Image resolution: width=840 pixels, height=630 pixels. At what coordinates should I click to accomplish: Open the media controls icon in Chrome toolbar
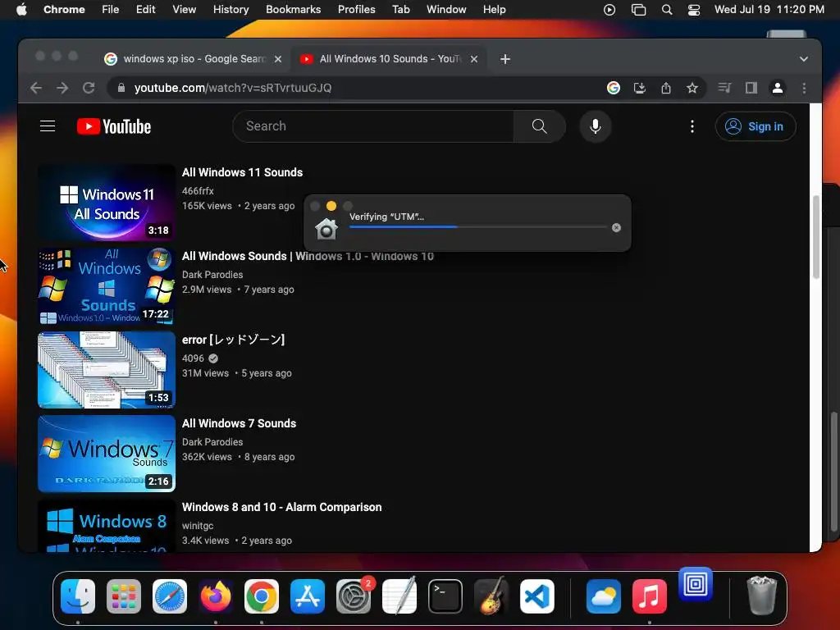pyautogui.click(x=724, y=88)
